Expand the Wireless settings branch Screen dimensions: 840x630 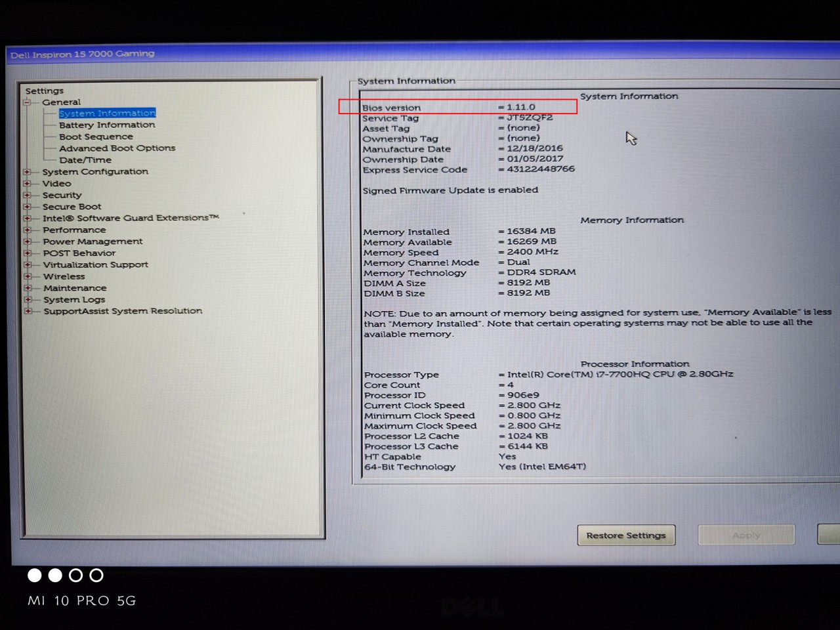(27, 276)
